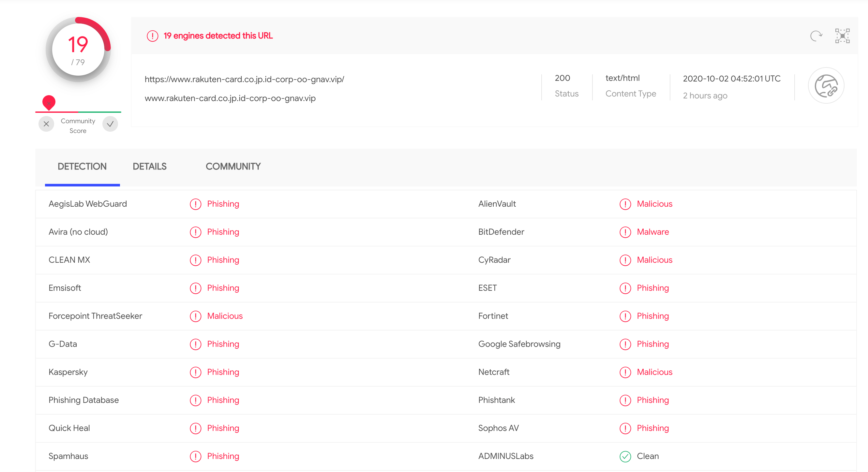Click the Sophos AV warning icon
This screenshot has height=472, width=868.
click(x=625, y=428)
